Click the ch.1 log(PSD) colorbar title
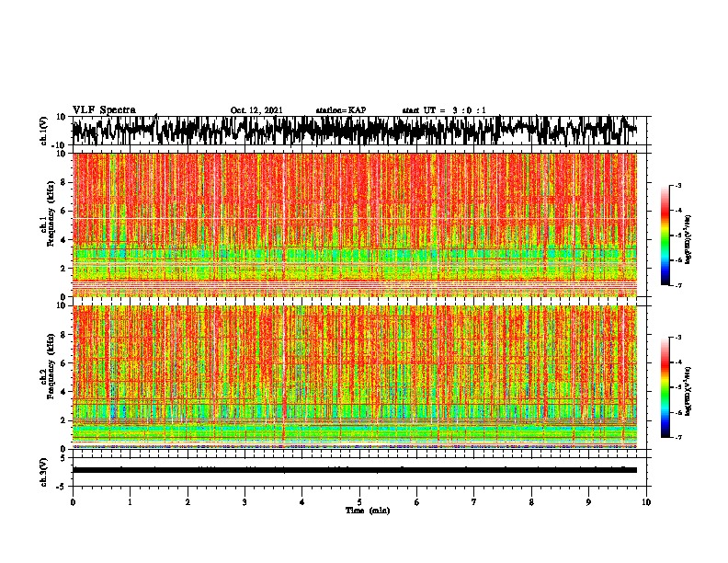 point(688,239)
